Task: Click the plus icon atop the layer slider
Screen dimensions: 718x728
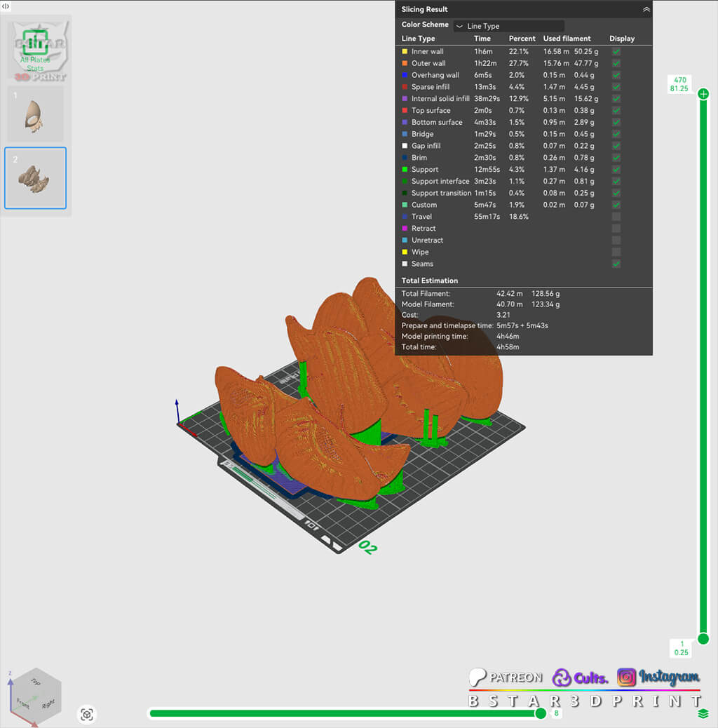Action: click(x=703, y=94)
